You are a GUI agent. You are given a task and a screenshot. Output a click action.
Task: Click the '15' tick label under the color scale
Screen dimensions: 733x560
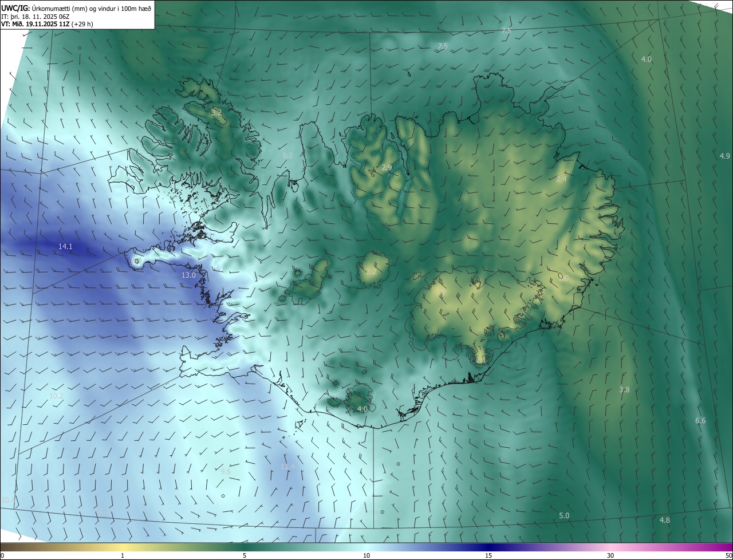pyautogui.click(x=488, y=555)
